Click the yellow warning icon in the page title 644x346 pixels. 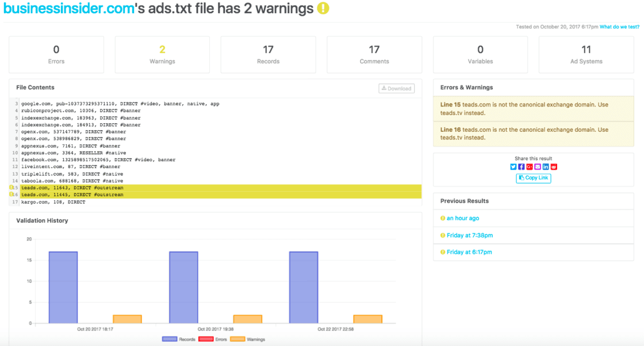pos(323,8)
